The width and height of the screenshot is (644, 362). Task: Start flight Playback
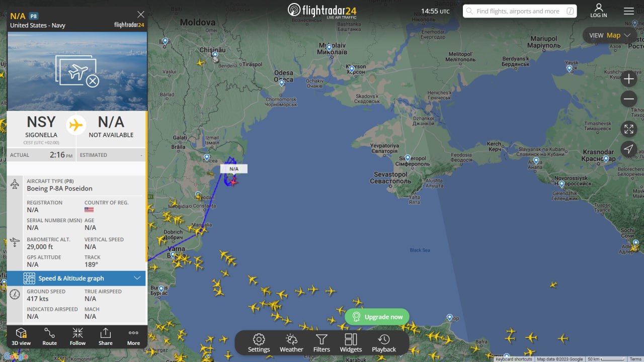[384, 343]
